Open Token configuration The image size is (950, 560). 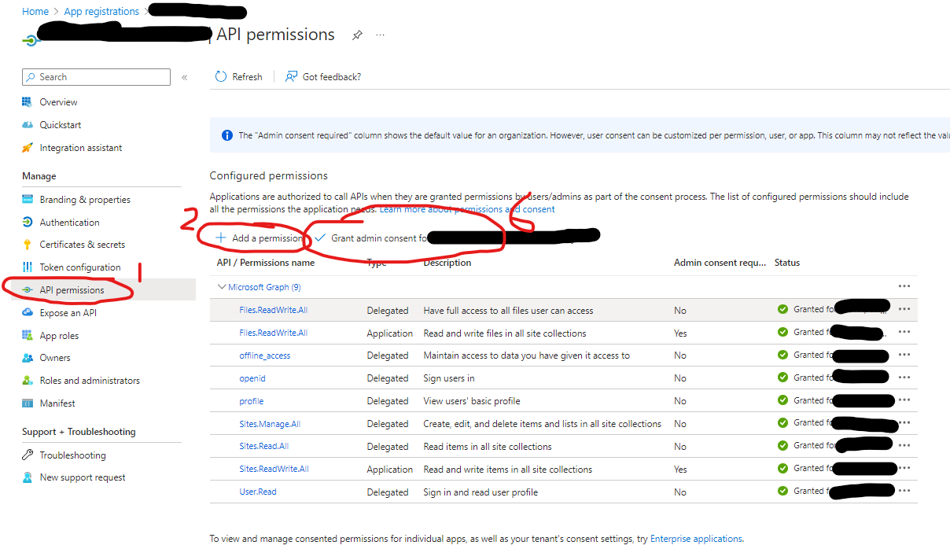(75, 267)
